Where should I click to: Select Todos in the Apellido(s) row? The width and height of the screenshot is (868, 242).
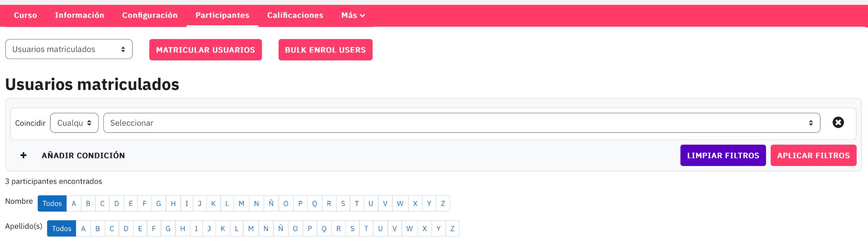pos(62,229)
